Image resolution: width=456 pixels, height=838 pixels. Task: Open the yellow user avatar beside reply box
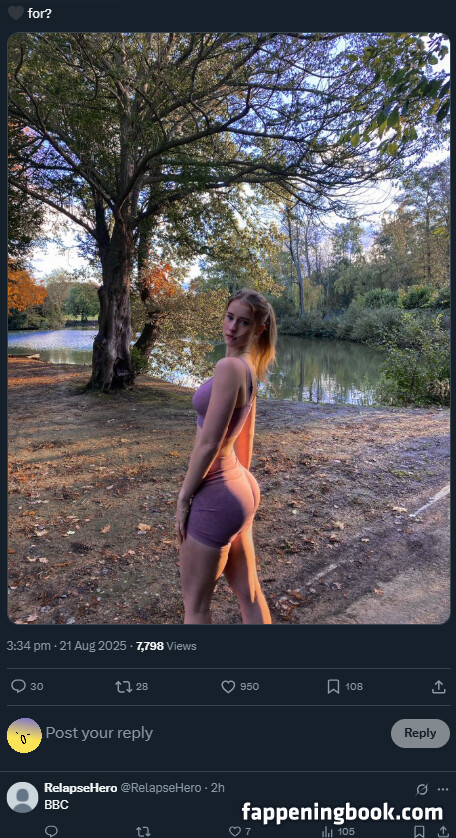[x=24, y=735]
